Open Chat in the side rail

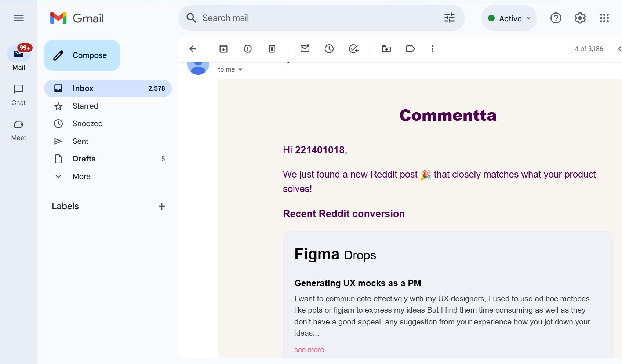point(19,95)
